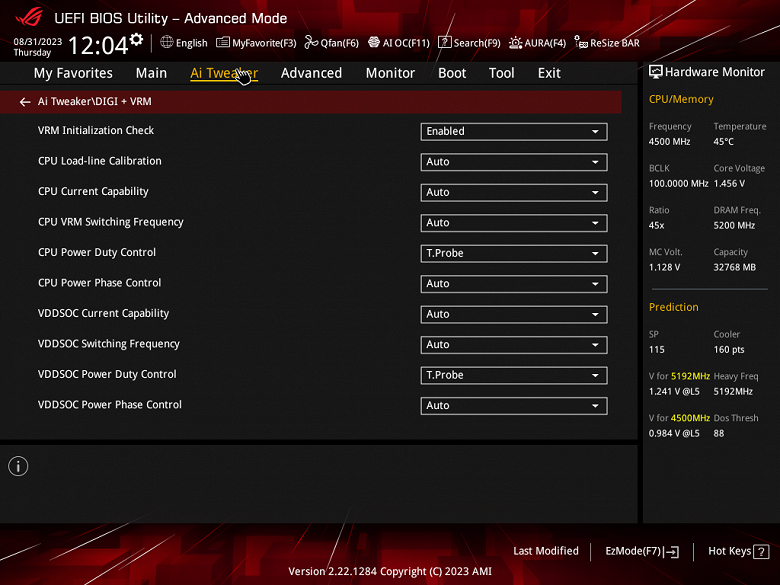Click the back arrow to Ai Tweaker
This screenshot has height=585, width=780.
coord(25,102)
